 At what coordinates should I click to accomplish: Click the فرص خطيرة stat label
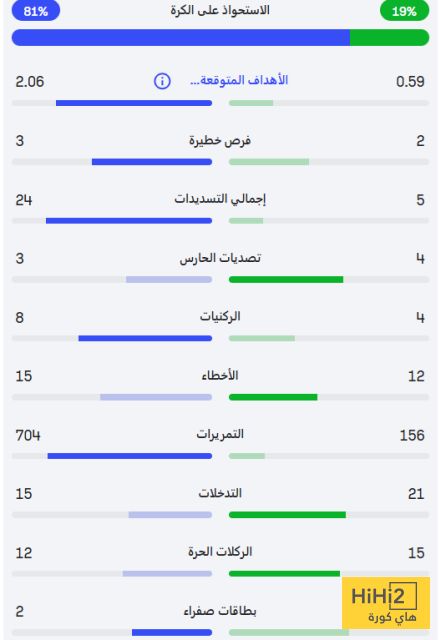pyautogui.click(x=220, y=141)
